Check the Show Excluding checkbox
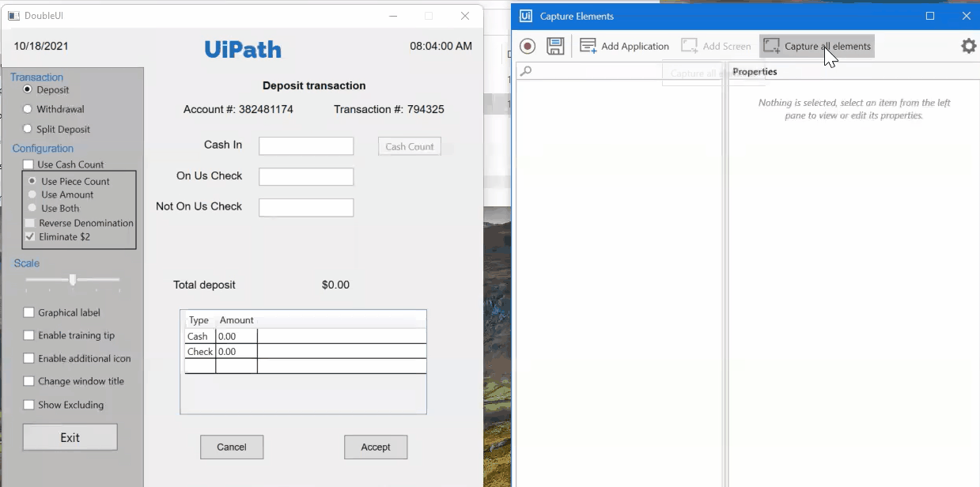 click(x=29, y=405)
